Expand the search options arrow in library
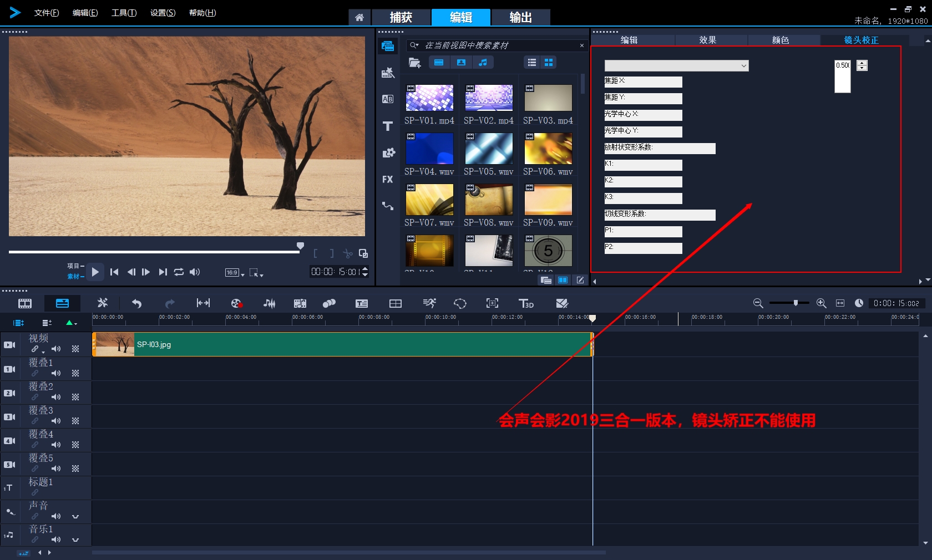The image size is (932, 560). [x=414, y=45]
